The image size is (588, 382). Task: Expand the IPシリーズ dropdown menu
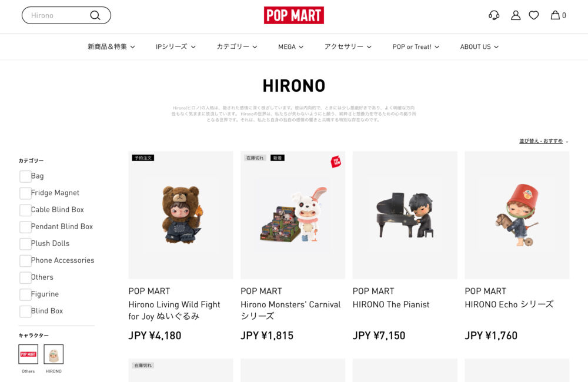(x=175, y=47)
